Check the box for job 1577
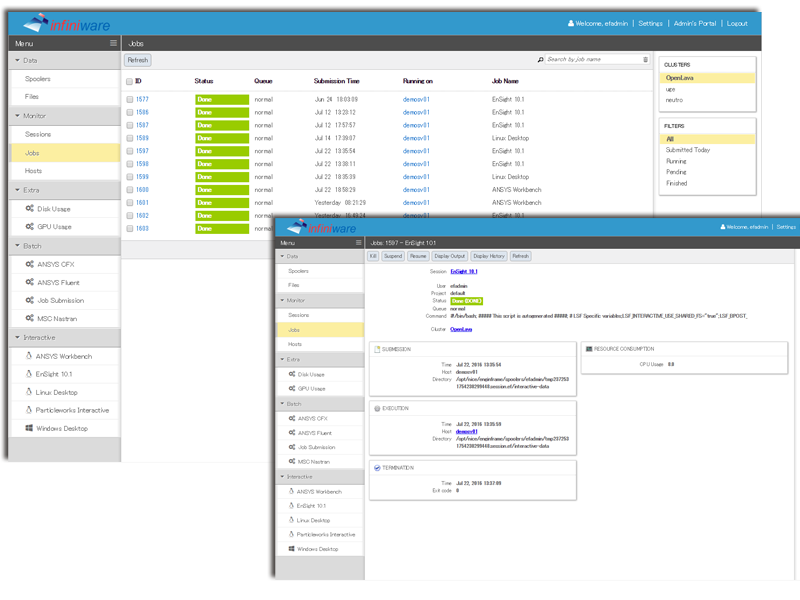The image size is (800, 600). point(130,99)
